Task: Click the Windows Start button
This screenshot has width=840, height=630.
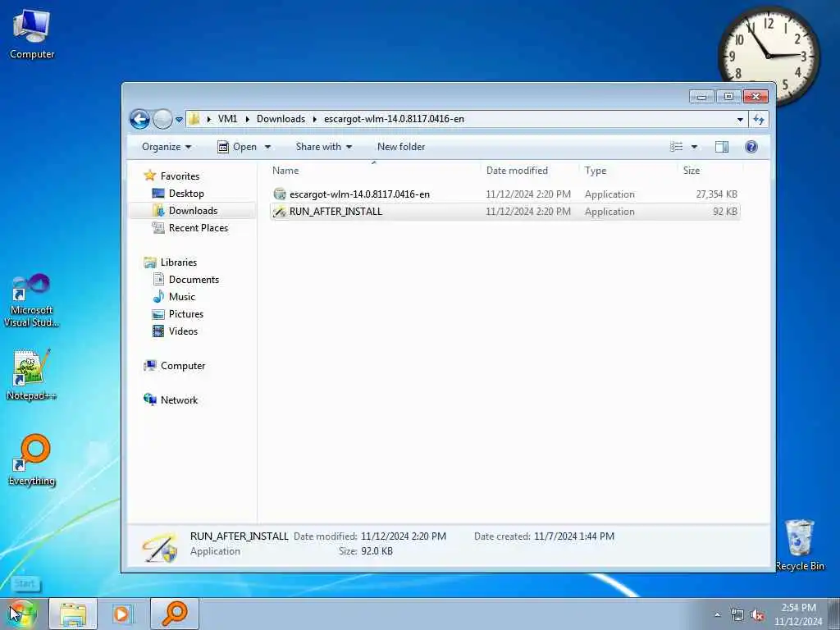Action: coord(21,614)
